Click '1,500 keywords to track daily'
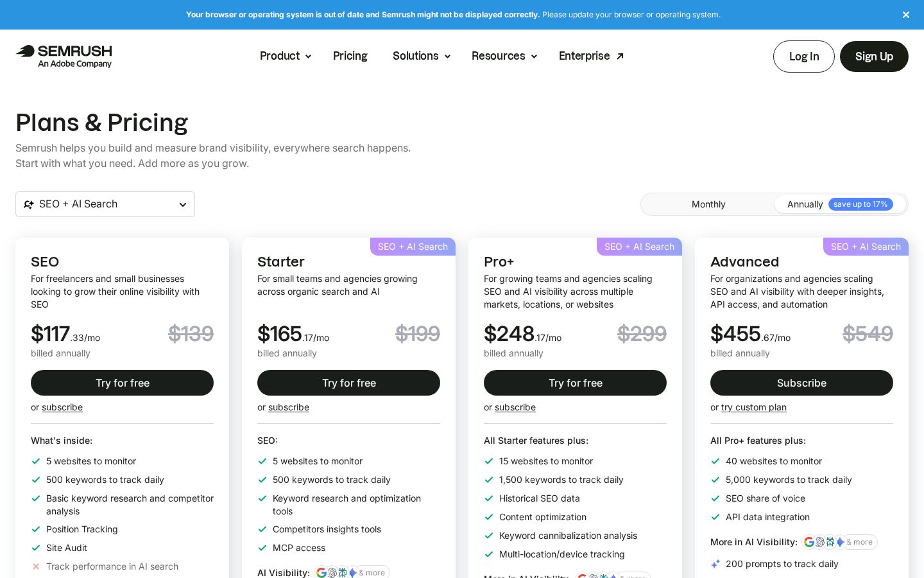 pos(561,480)
